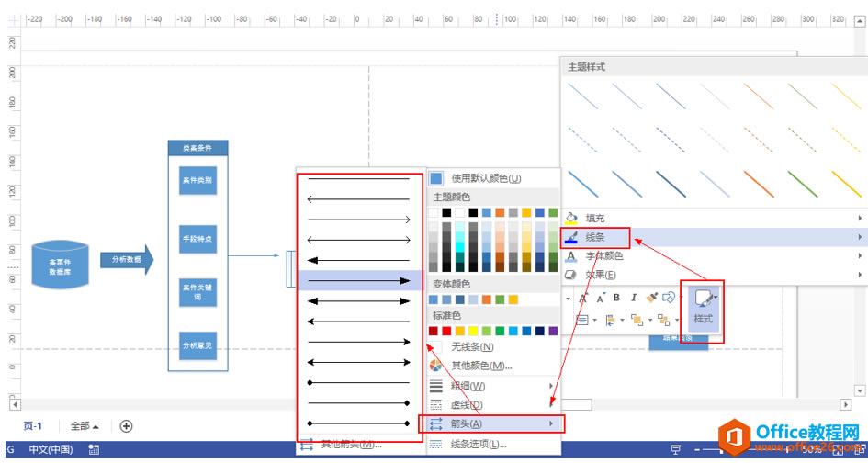This screenshot has height=463, width=868.
Task: Open 其他箭头(M)... more arrows
Action: pyautogui.click(x=359, y=445)
